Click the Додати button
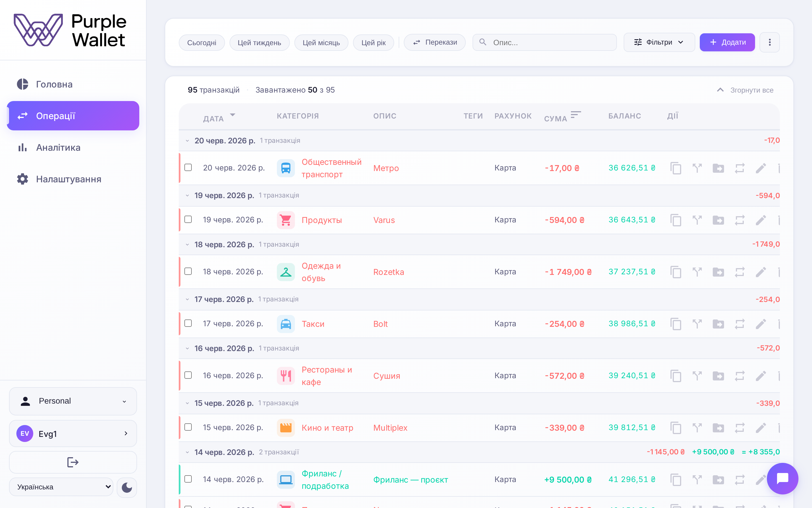Image resolution: width=812 pixels, height=508 pixels. pos(727,42)
